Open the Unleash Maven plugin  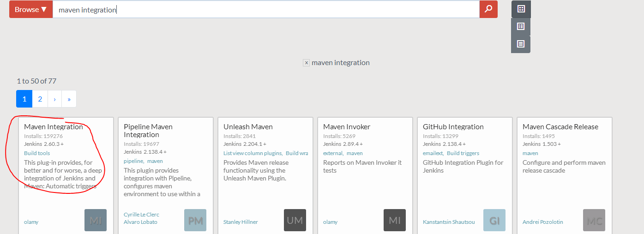coord(248,126)
